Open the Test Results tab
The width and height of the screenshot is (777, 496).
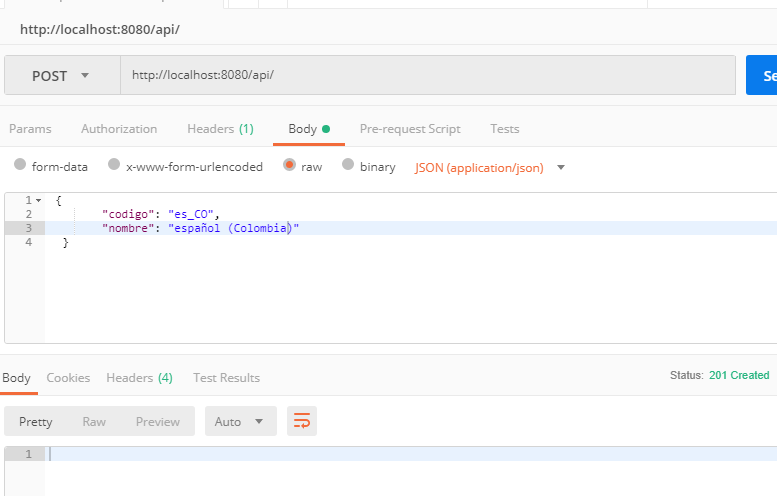click(x=226, y=378)
